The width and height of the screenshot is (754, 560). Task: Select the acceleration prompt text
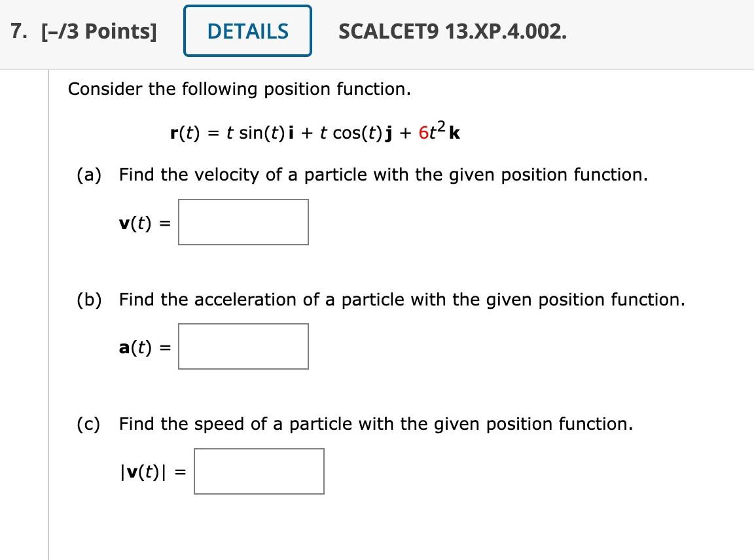coord(401,299)
